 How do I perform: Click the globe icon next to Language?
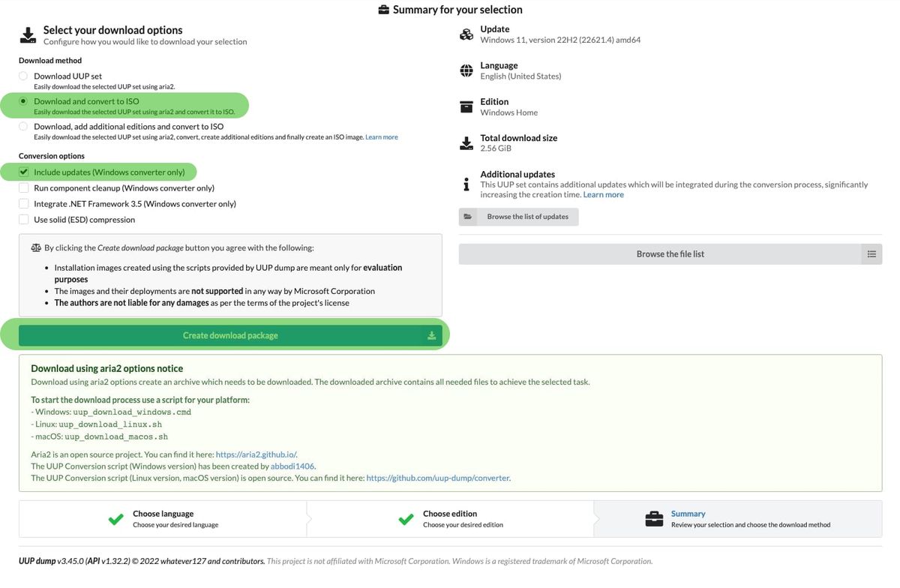pos(466,70)
